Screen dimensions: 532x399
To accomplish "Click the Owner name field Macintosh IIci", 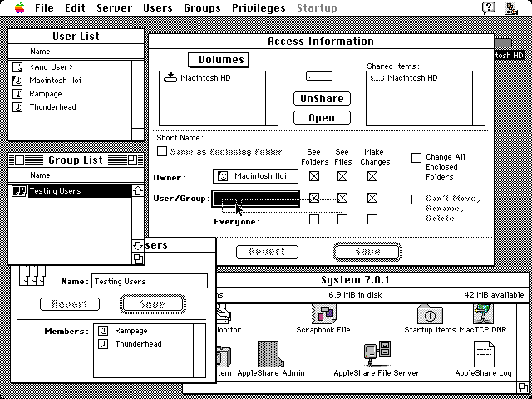I will pyautogui.click(x=255, y=176).
